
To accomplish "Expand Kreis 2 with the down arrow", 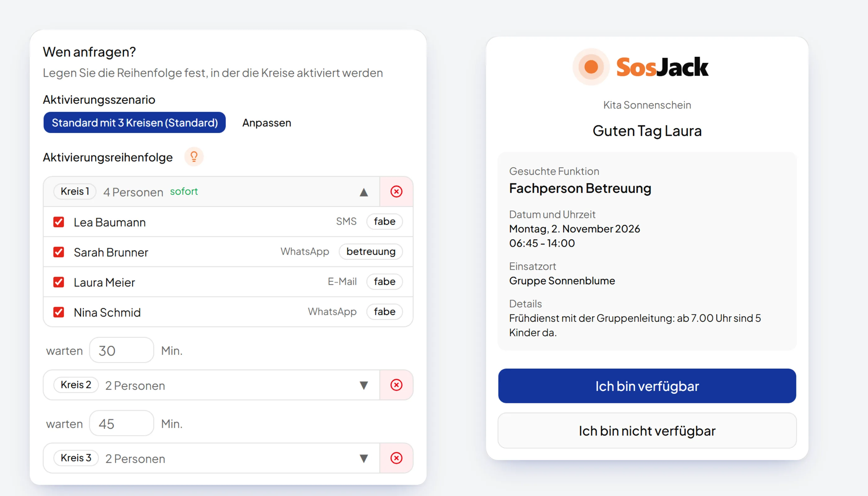I will coord(364,385).
